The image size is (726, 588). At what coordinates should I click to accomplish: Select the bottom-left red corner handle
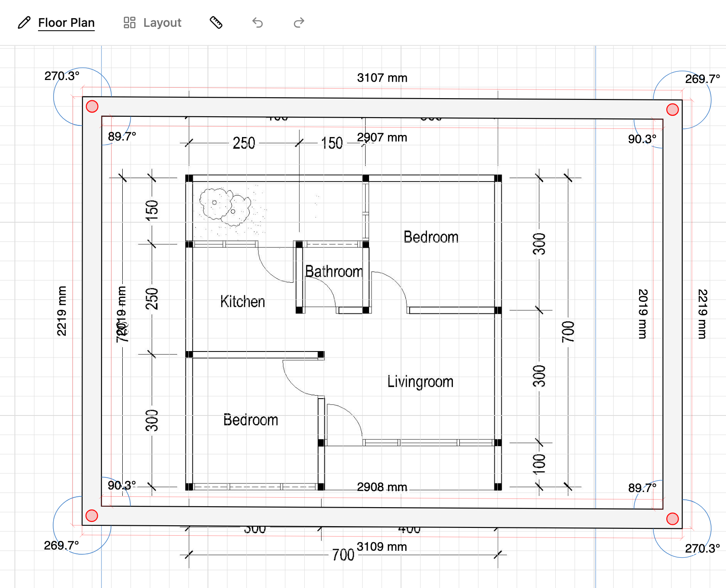pos(92,515)
